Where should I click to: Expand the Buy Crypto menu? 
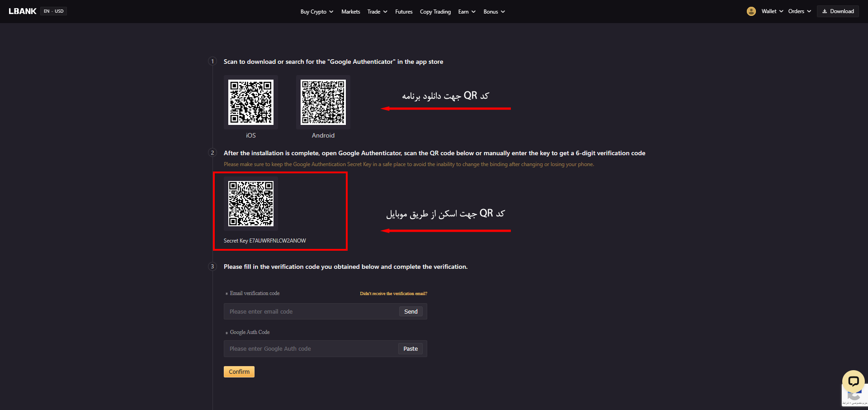tap(317, 12)
